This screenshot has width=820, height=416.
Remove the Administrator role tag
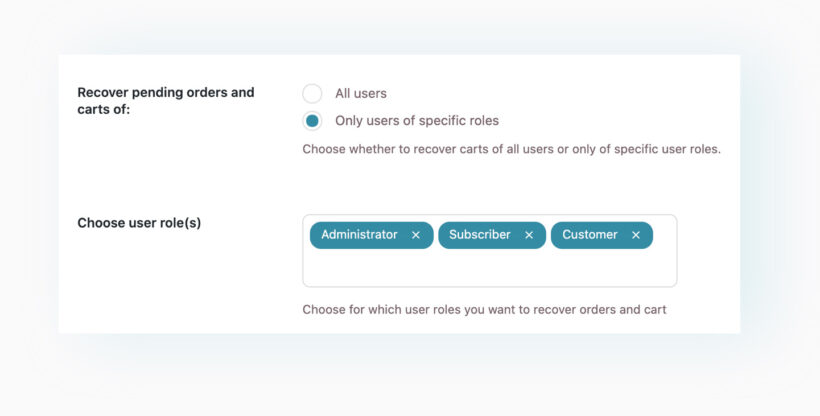[416, 235]
